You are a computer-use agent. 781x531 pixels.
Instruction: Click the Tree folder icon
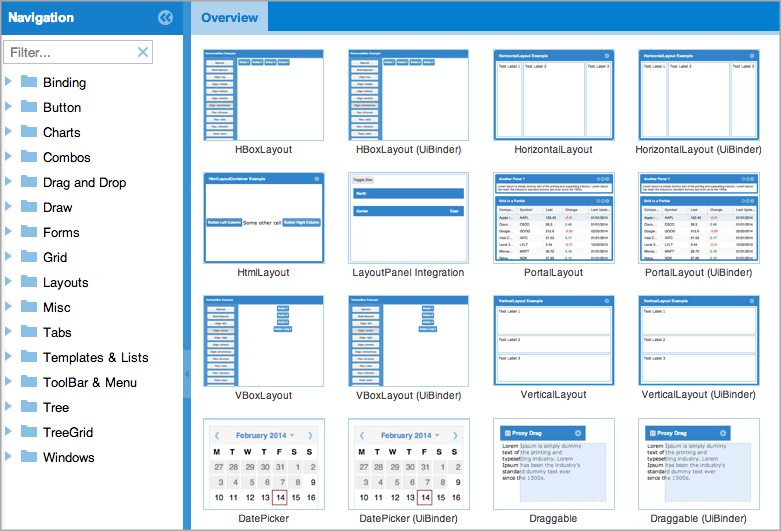(x=29, y=406)
